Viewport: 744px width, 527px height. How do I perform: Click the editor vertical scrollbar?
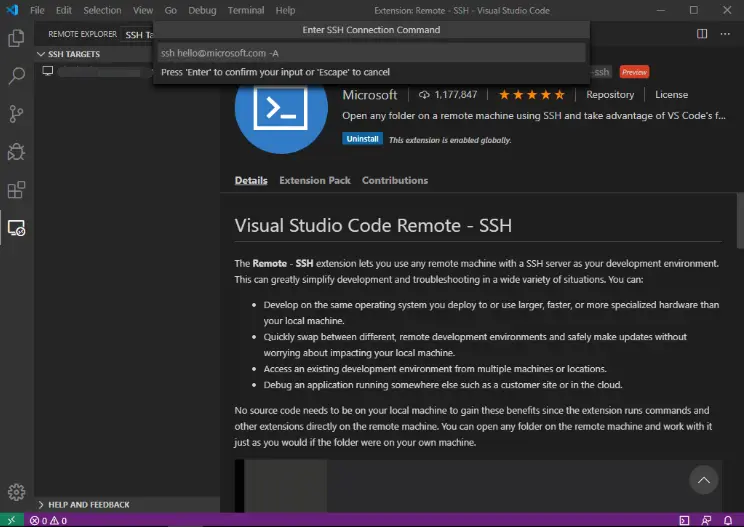tap(740, 221)
